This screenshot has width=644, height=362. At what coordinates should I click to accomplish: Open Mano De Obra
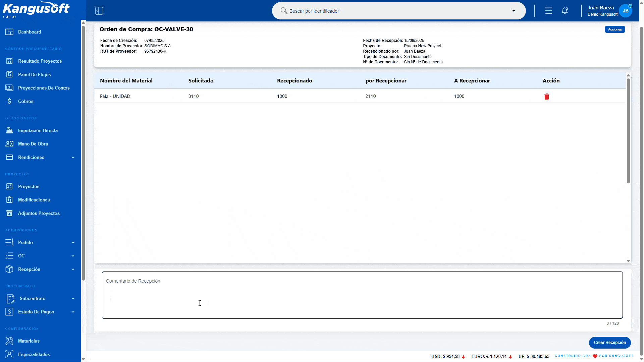point(33,144)
